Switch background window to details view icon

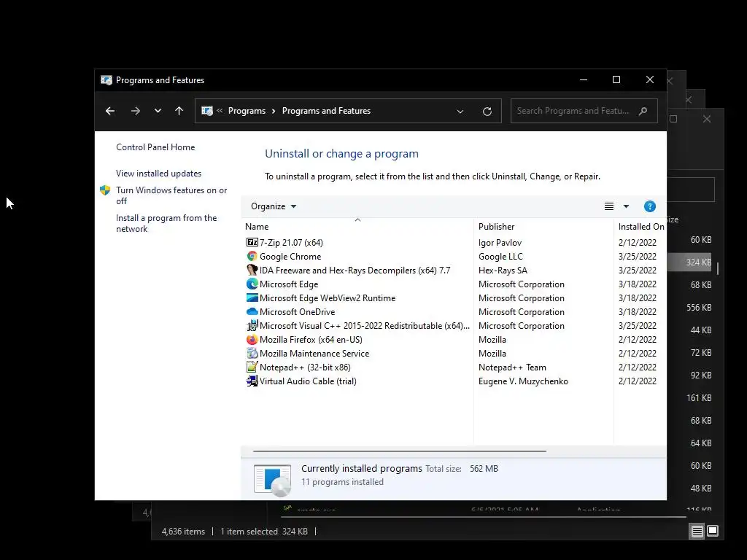(697, 531)
